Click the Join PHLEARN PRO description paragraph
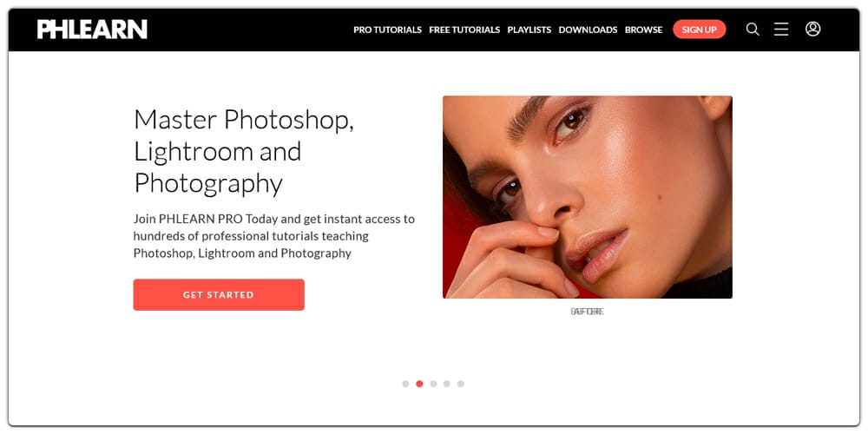Viewport: 868px width, 434px height. [274, 236]
